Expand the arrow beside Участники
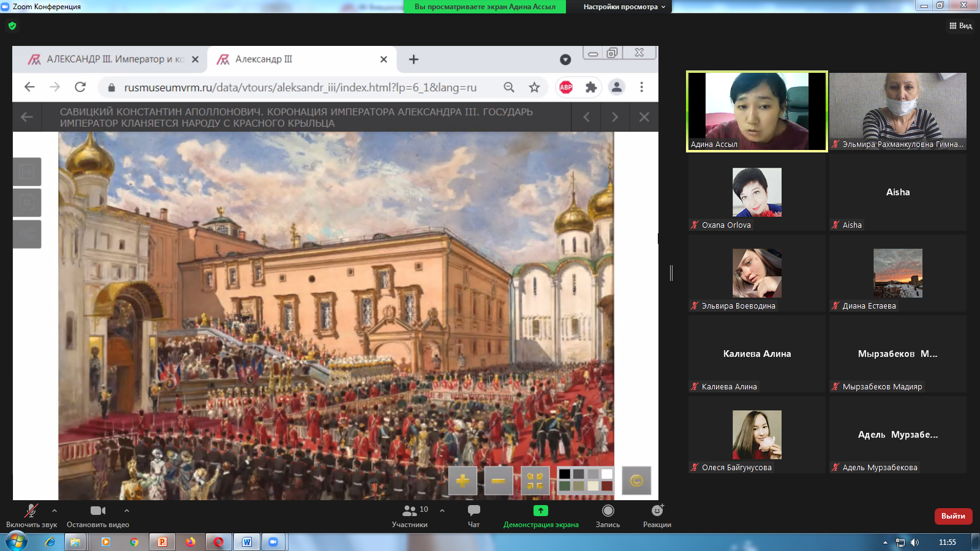Screen dimensions: 980x551 tap(442, 510)
